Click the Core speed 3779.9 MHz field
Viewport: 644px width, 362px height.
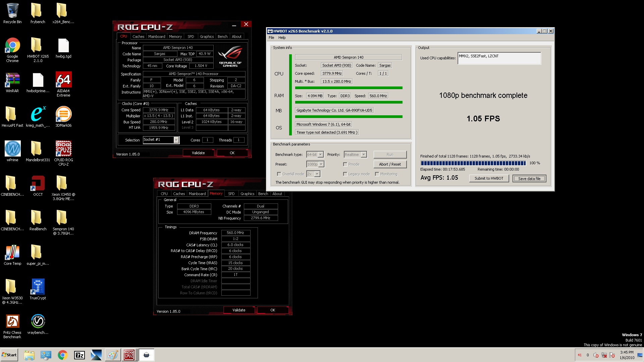tap(332, 73)
